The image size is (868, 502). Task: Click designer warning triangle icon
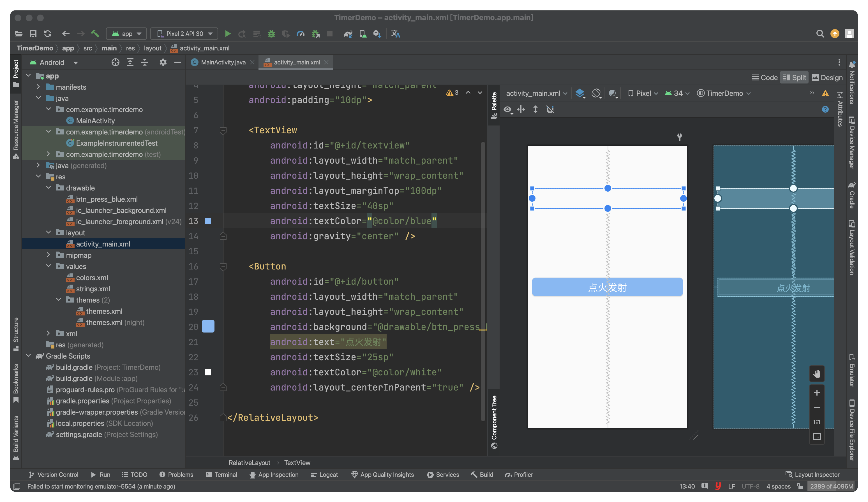point(825,93)
